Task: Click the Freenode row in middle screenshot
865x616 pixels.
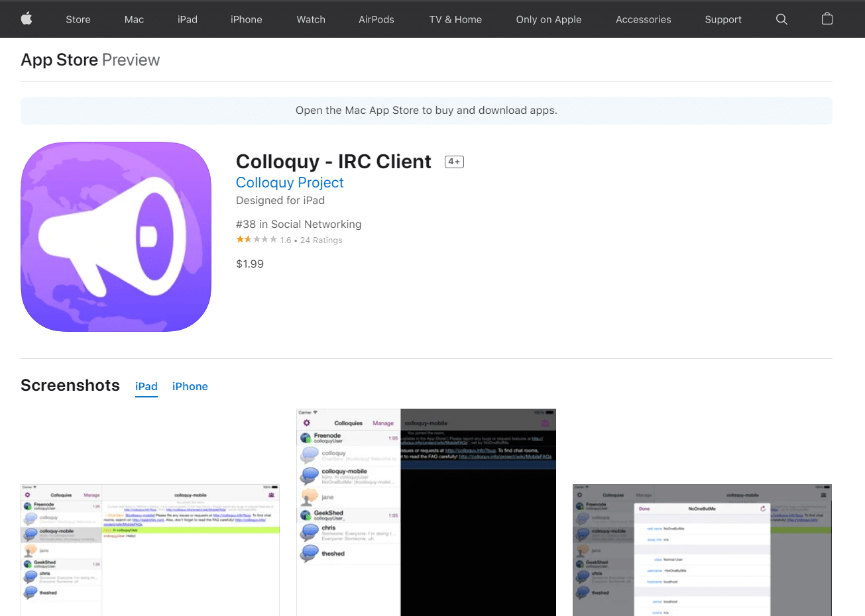Action: click(349, 438)
